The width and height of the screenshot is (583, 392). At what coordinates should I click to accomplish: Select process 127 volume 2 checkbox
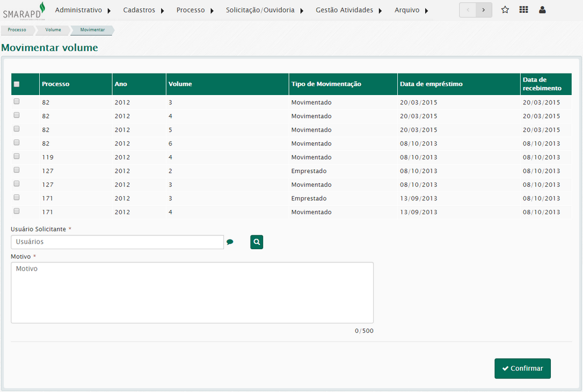click(17, 170)
